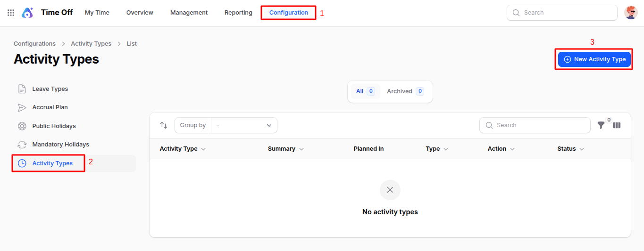Expand the Summary column chevron
Viewport: 644px width, 251px height.
[x=301, y=149]
